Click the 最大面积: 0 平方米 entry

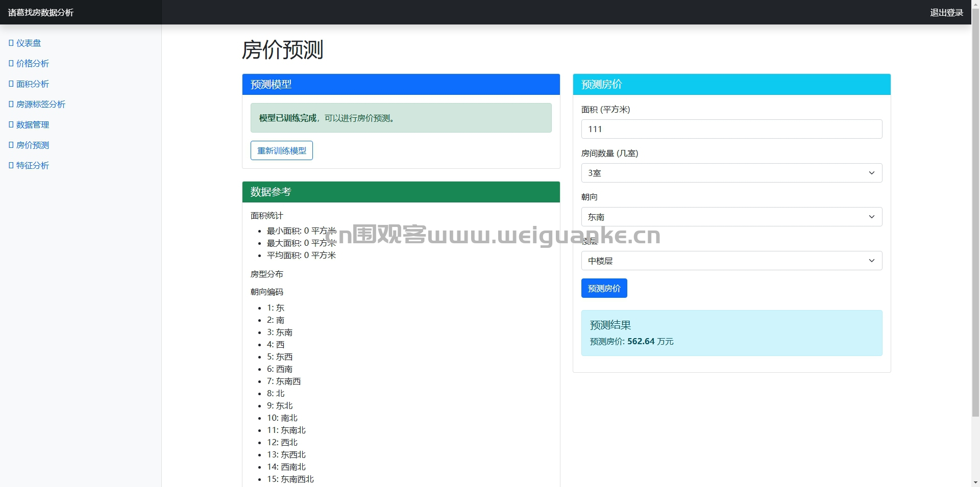coord(301,243)
